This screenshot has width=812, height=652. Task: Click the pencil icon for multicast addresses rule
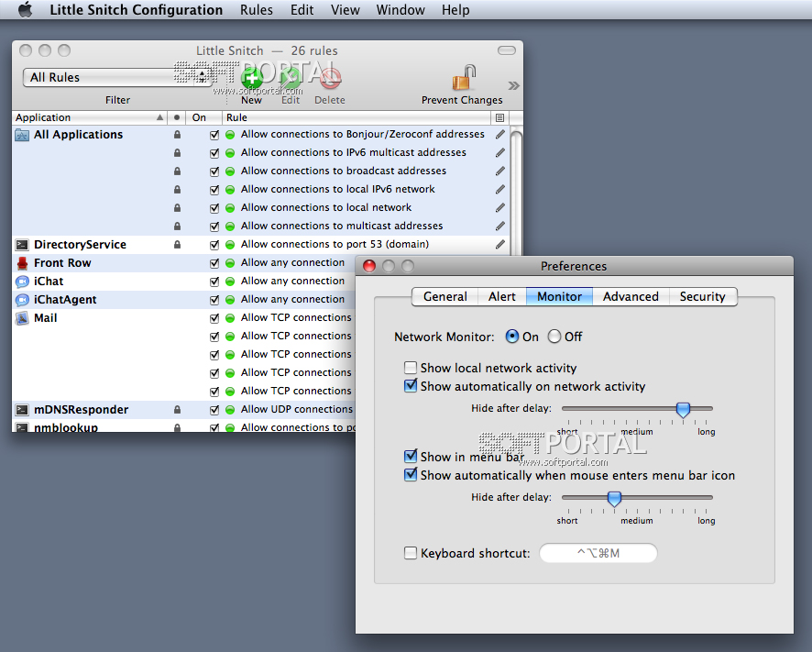(x=499, y=226)
